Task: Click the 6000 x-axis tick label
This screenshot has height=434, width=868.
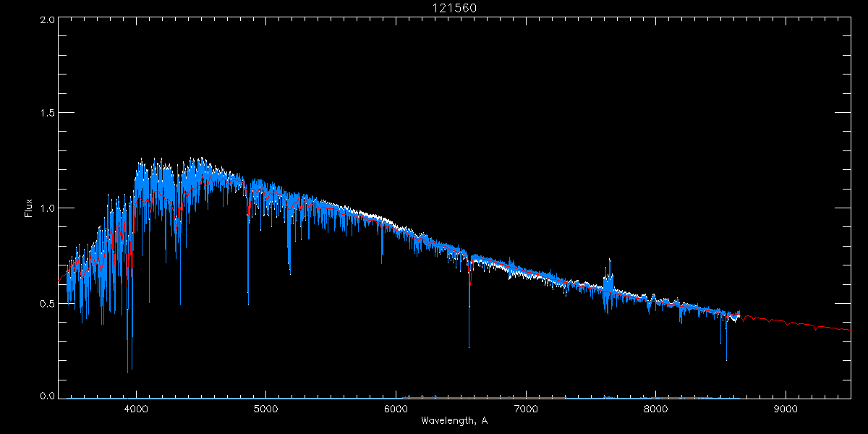Action: coord(396,408)
